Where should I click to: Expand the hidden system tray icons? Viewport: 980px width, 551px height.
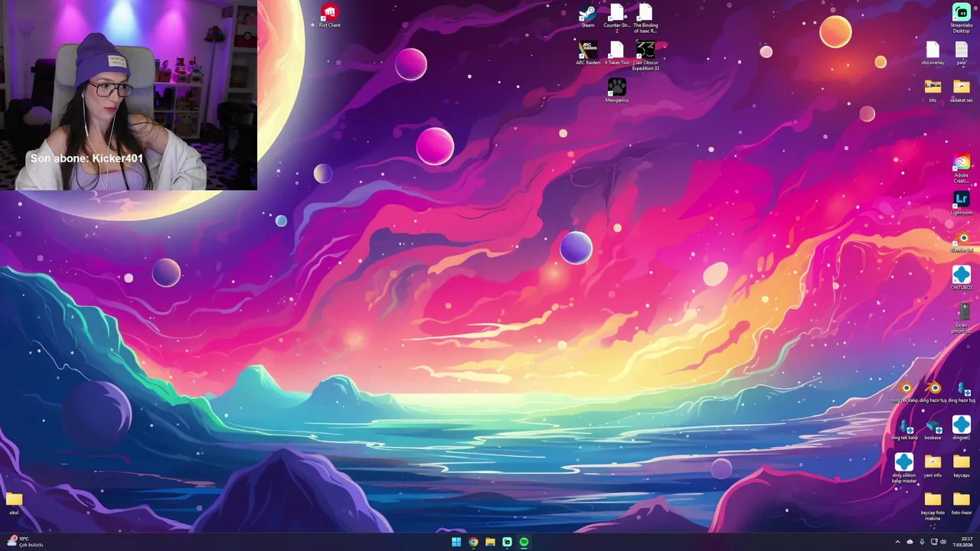point(898,542)
